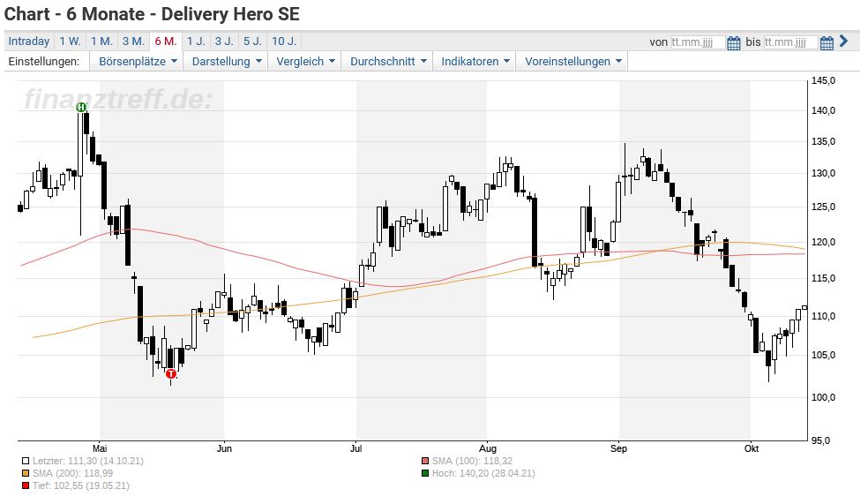Click the green H high marker on chart
This screenshot has width=868, height=504.
point(81,107)
